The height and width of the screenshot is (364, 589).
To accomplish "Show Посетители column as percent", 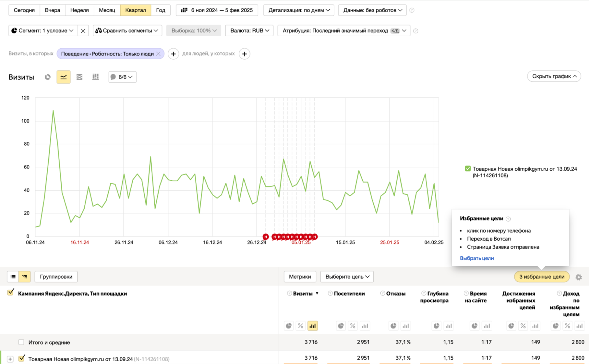I will pos(353,326).
